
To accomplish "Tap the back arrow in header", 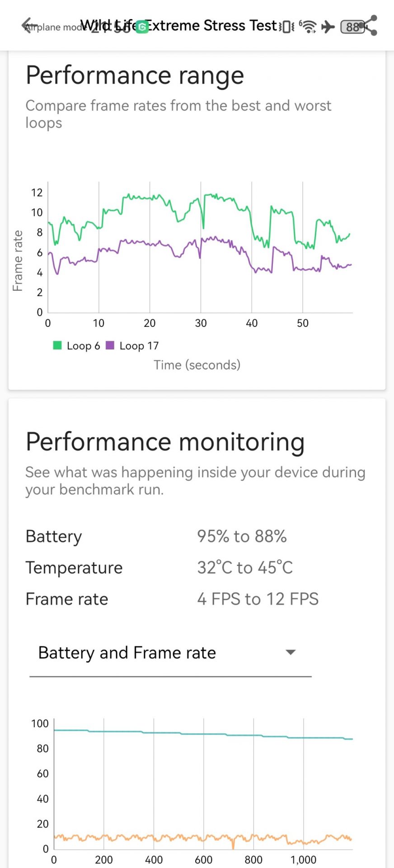I will [x=29, y=25].
